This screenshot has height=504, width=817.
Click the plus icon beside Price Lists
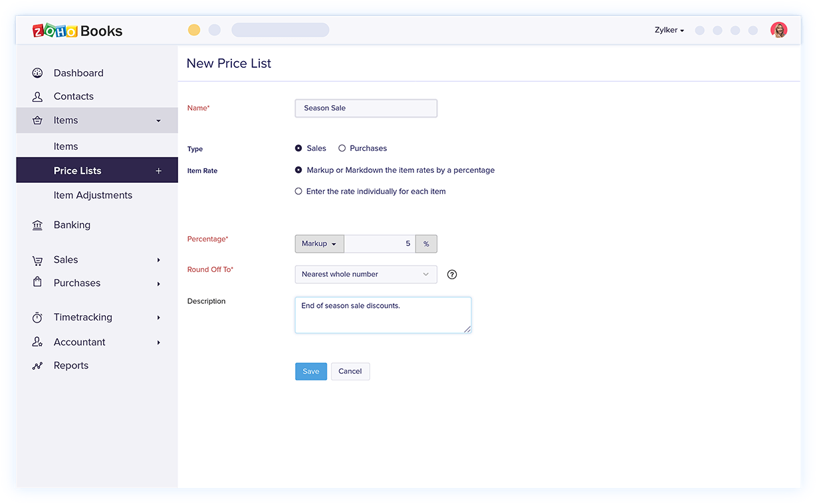pyautogui.click(x=158, y=171)
